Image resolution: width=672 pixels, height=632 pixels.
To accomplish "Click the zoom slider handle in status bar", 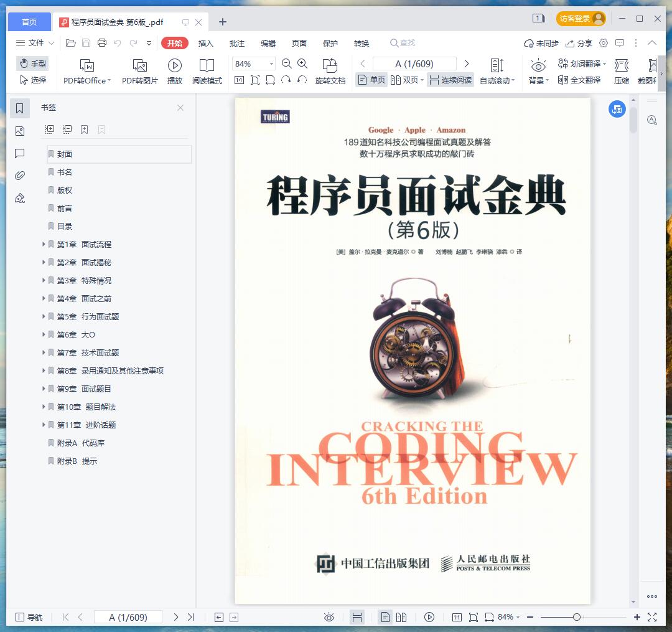I will click(x=576, y=617).
